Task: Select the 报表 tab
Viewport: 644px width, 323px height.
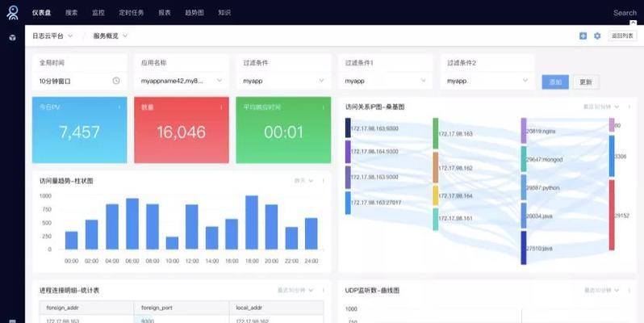Action: click(165, 13)
